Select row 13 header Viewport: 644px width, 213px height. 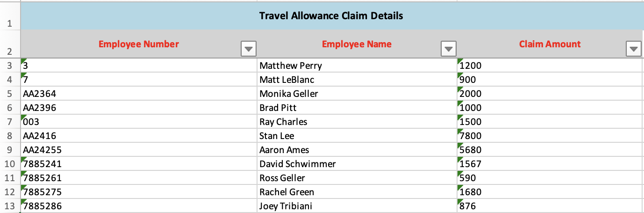[x=10, y=206]
